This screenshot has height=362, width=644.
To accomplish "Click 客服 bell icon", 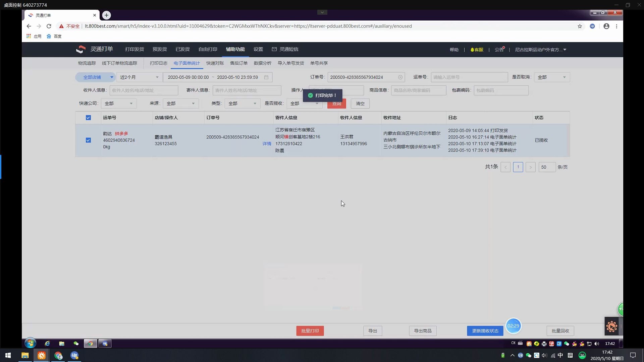I will [x=477, y=50].
